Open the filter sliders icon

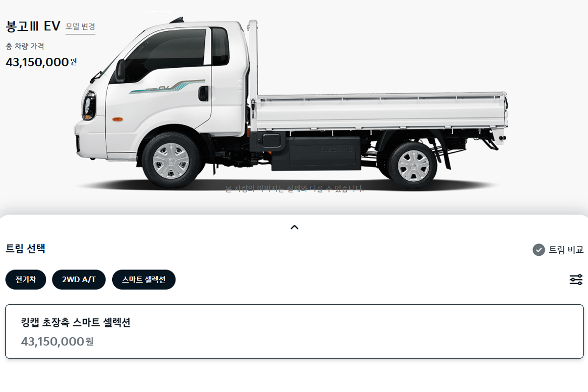click(x=576, y=280)
